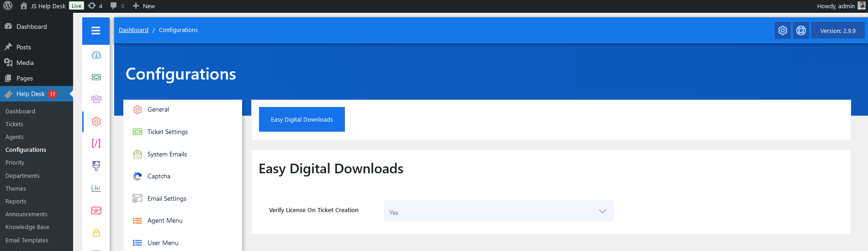The width and height of the screenshot is (868, 251).
Task: Open the Howdy, admin account menu
Action: 840,6
